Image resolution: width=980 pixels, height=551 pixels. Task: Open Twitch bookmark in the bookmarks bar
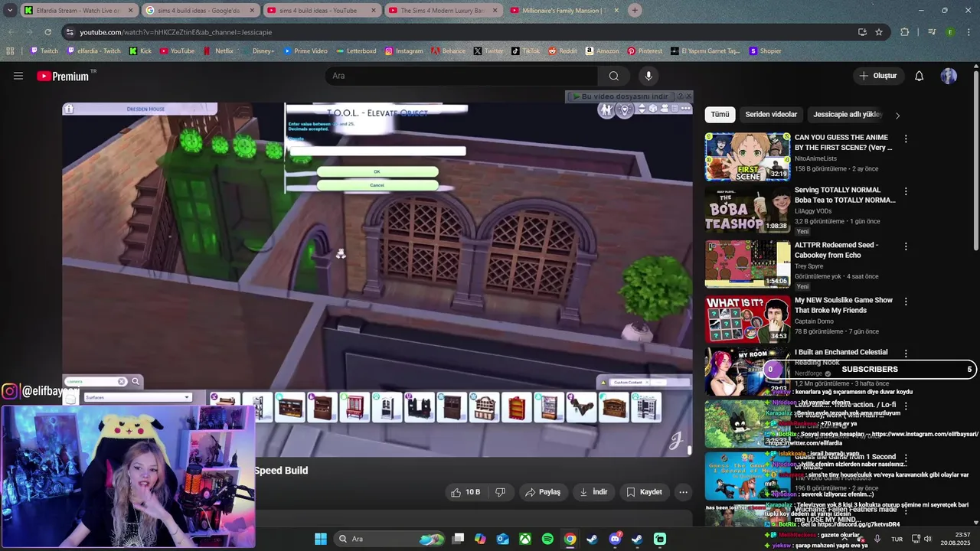coord(44,51)
